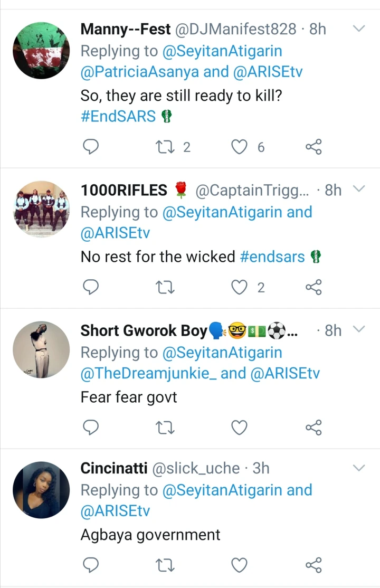The image size is (380, 588).
Task: Open the dropdown arrow on Cincinatti's tweet
Action: 359,468
